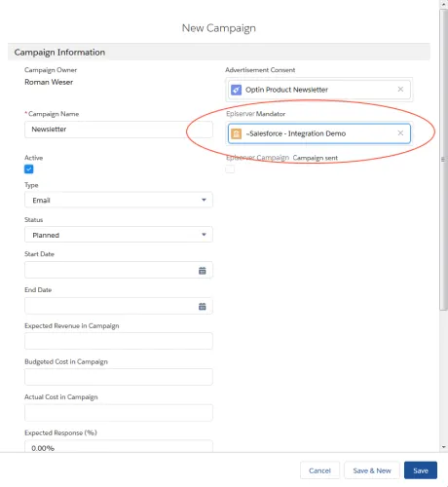This screenshot has width=448, height=487.
Task: Open the End Date calendar picker
Action: [203, 306]
